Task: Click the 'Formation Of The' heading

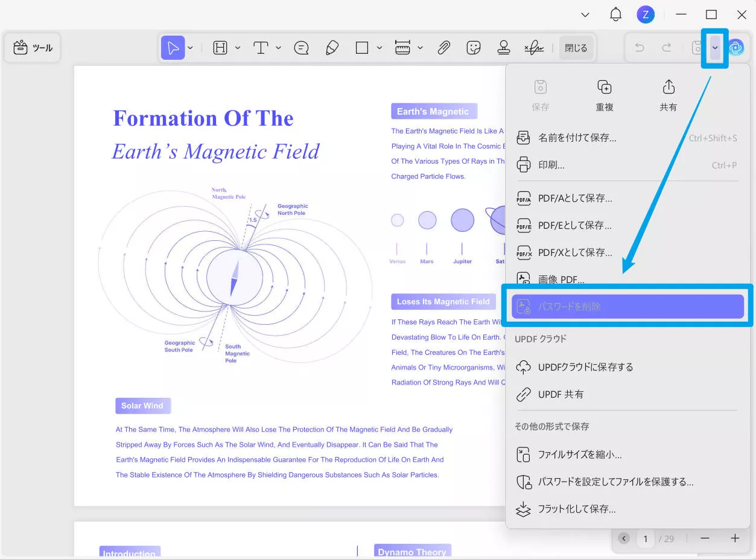Action: click(203, 118)
